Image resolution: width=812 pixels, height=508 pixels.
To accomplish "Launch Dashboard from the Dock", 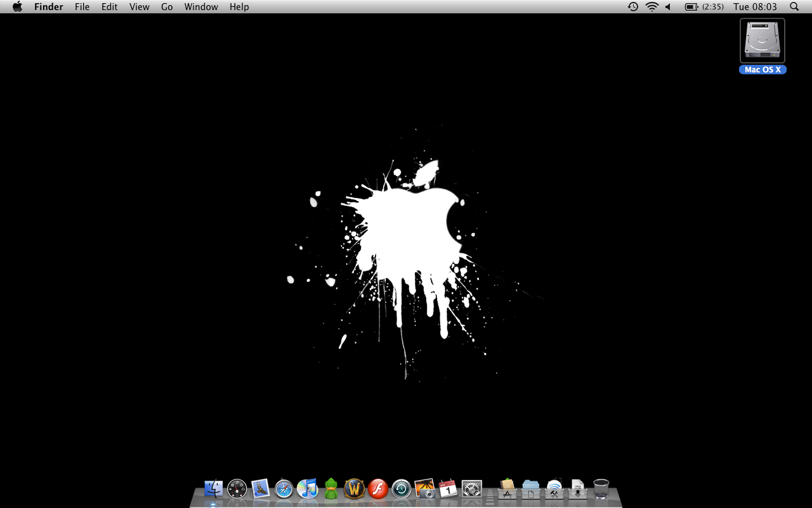I will [237, 489].
